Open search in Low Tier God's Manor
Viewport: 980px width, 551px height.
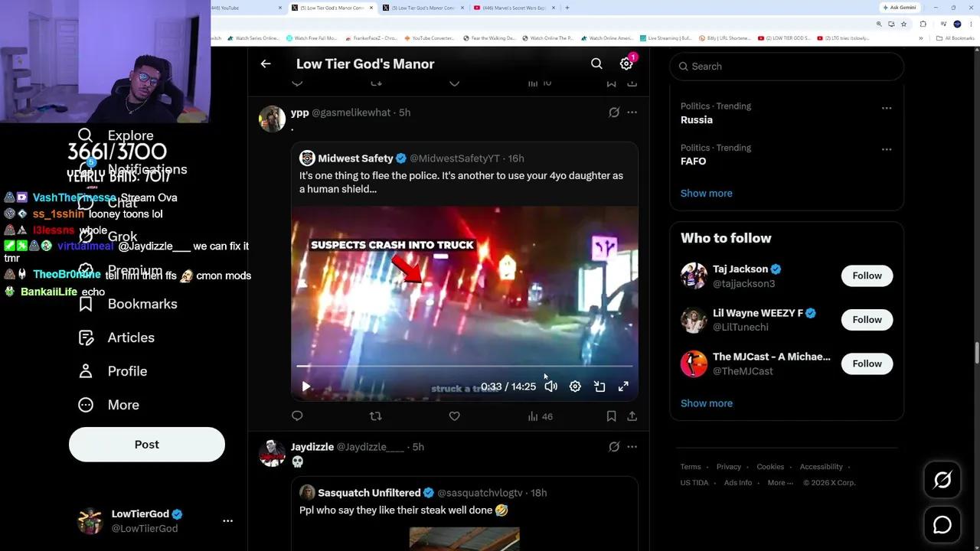coord(596,64)
